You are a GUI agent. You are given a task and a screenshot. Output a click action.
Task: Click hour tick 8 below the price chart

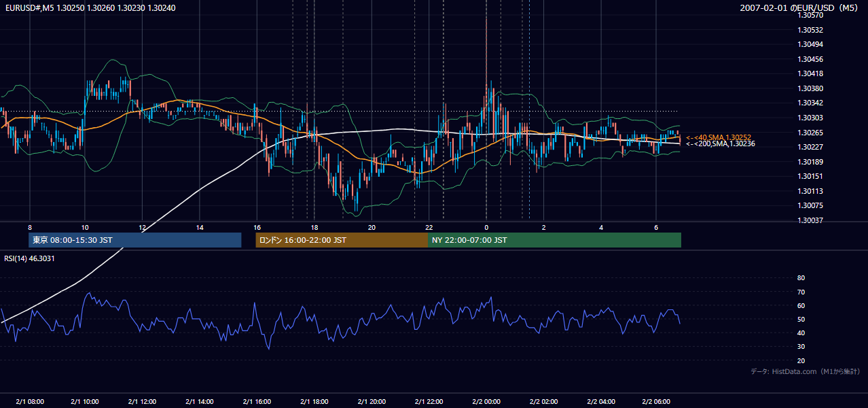coord(29,227)
